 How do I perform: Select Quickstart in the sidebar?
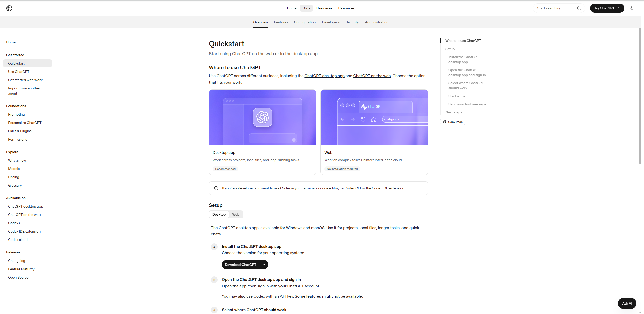pos(27,63)
